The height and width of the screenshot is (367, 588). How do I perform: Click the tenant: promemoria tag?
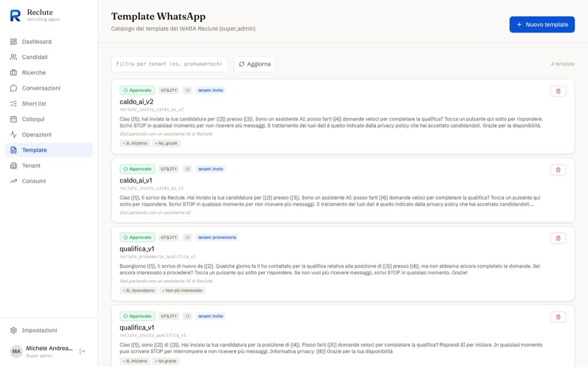click(x=217, y=237)
